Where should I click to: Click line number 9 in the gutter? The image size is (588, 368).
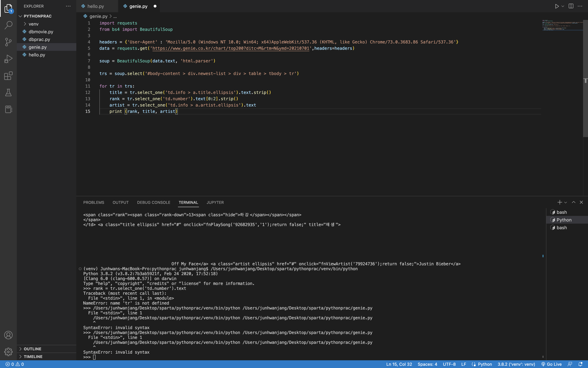coord(89,73)
